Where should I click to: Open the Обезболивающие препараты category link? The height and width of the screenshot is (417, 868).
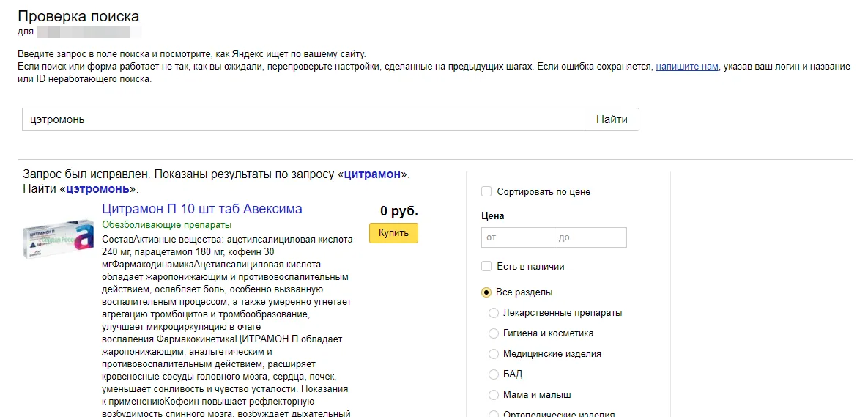[166, 225]
